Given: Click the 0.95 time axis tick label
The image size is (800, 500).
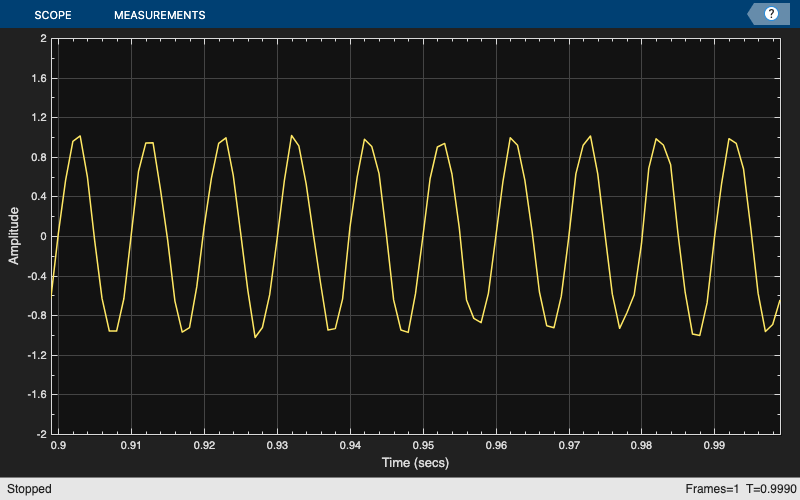Looking at the screenshot, I should pos(423,445).
